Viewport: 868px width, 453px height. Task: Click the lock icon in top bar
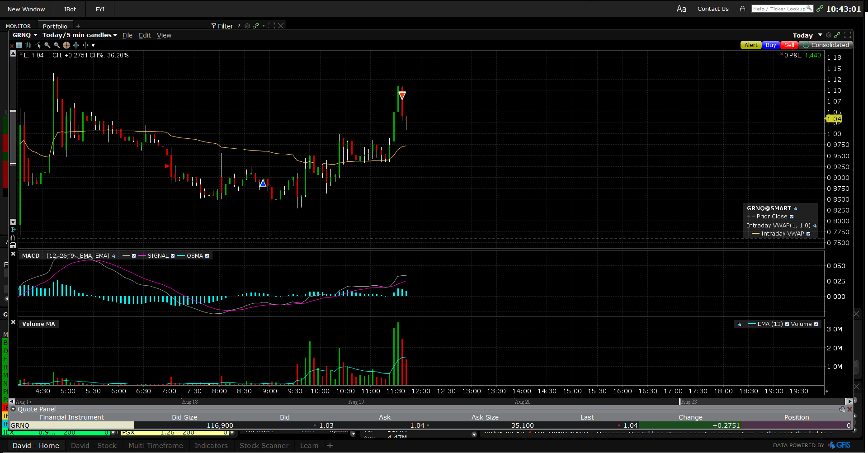point(742,9)
